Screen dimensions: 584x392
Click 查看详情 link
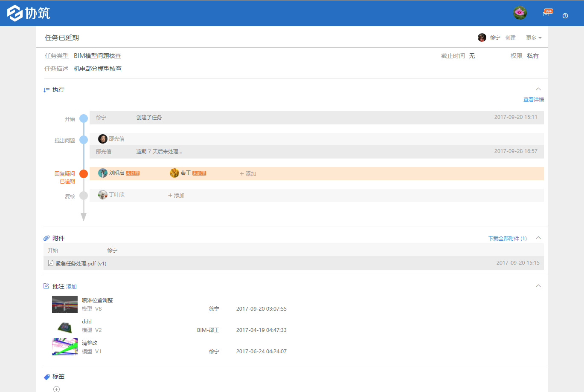coord(533,100)
